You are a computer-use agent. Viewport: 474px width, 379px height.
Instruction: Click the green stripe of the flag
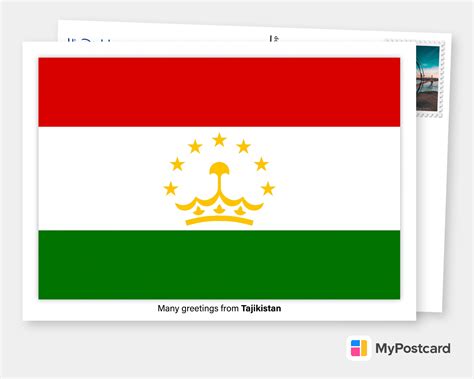point(219,265)
